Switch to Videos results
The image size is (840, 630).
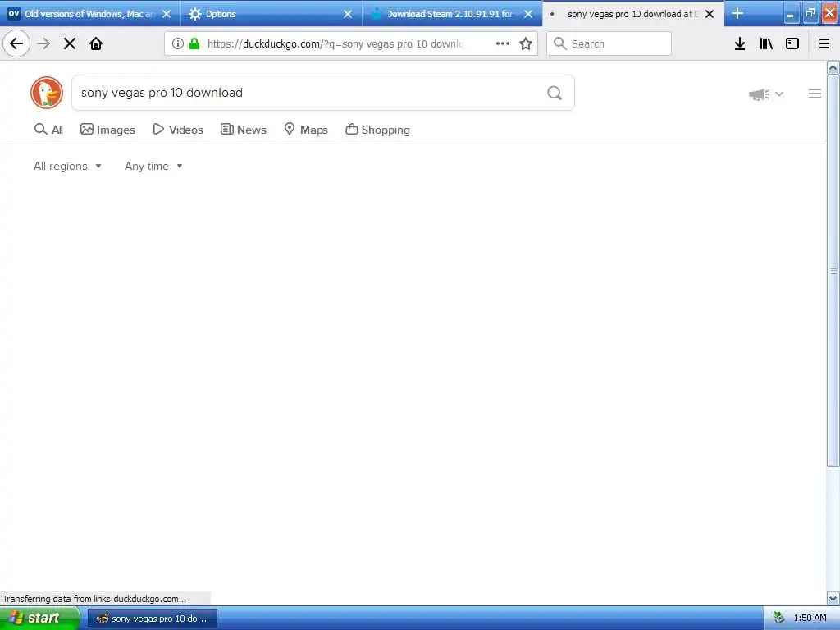[178, 129]
